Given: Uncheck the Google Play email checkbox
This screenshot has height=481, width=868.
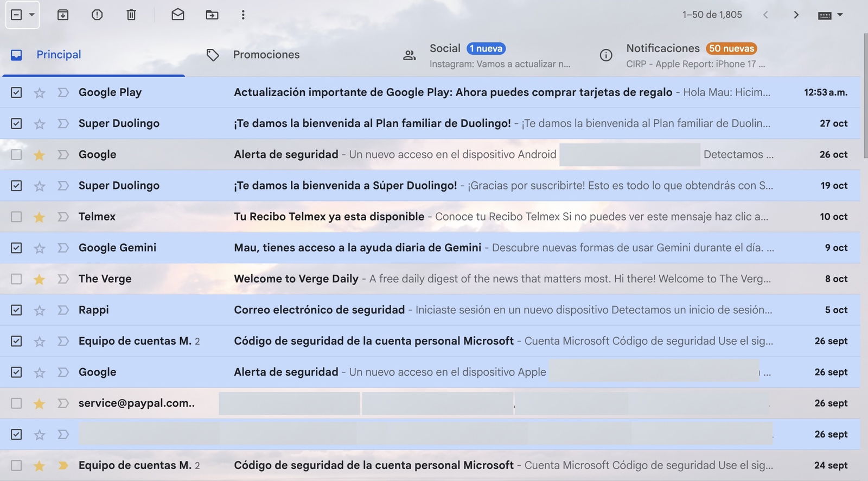Looking at the screenshot, I should [16, 92].
